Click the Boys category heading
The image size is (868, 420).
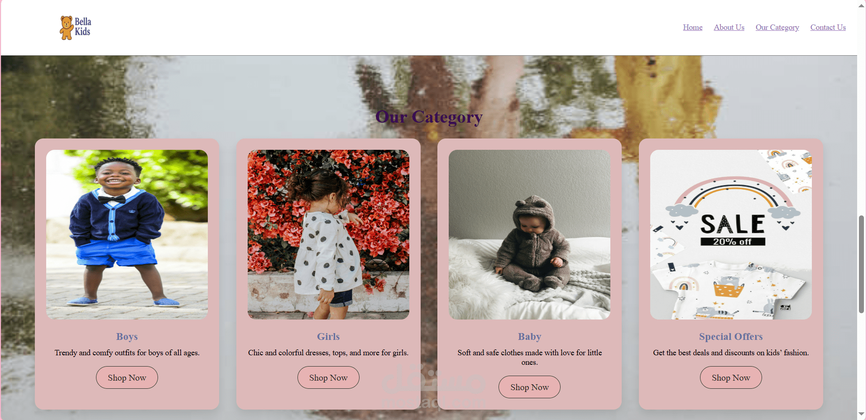(127, 336)
